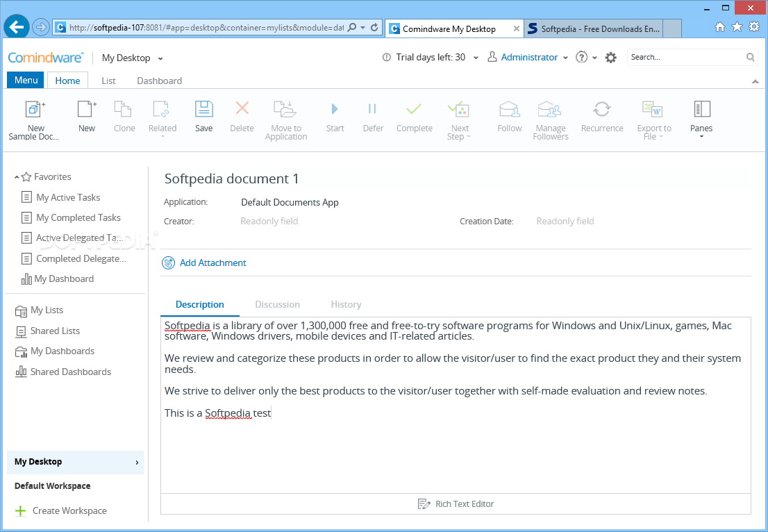The height and width of the screenshot is (532, 768).
Task: Click the Add Attachment paperclip icon
Action: [169, 263]
